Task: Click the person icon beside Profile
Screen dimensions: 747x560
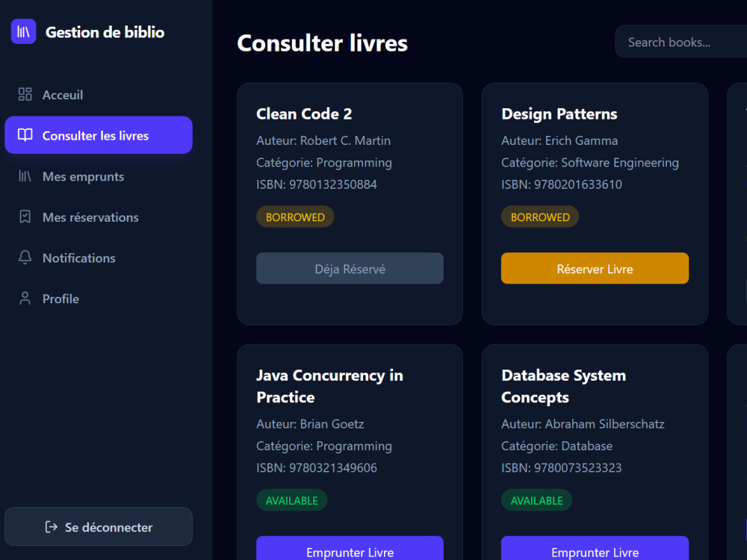Action: click(25, 299)
